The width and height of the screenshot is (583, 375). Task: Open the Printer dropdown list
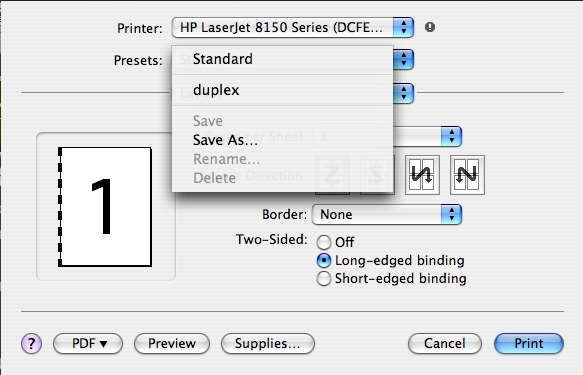[293, 28]
